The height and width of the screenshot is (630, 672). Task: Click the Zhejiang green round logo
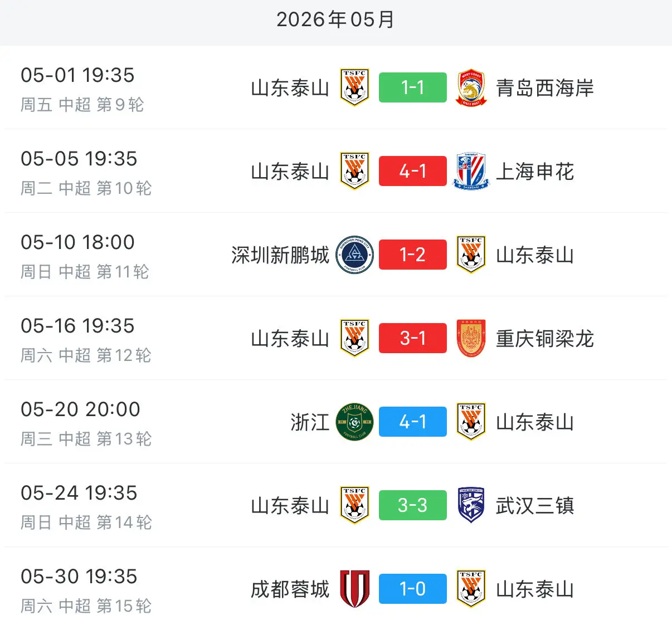pos(355,422)
